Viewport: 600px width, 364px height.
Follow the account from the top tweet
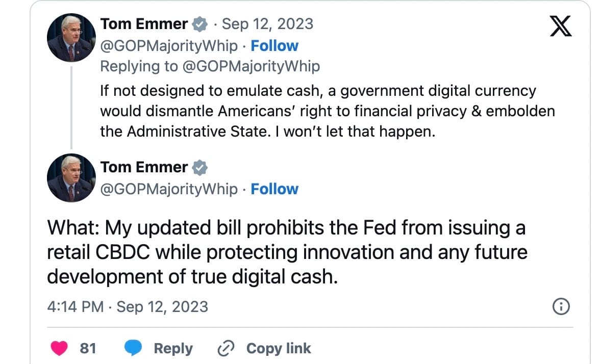[275, 46]
